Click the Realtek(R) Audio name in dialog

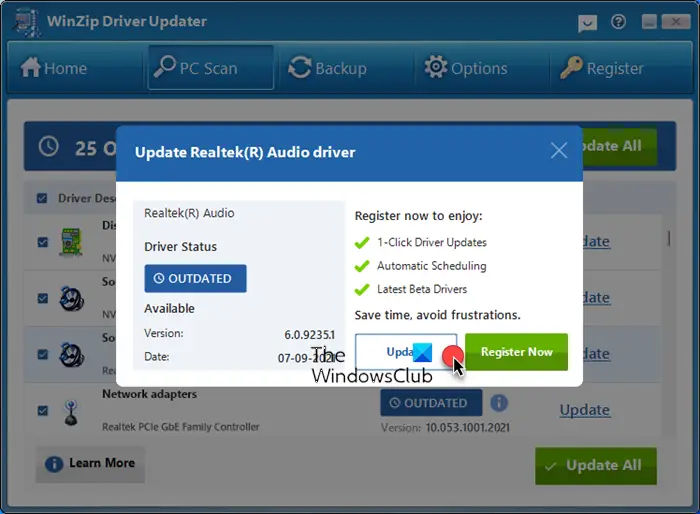point(189,213)
